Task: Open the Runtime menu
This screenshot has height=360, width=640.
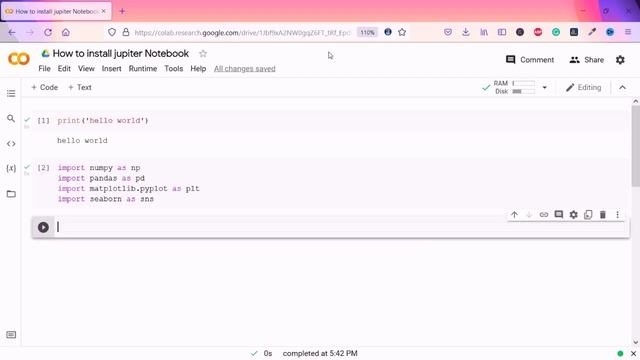Action: tap(143, 69)
